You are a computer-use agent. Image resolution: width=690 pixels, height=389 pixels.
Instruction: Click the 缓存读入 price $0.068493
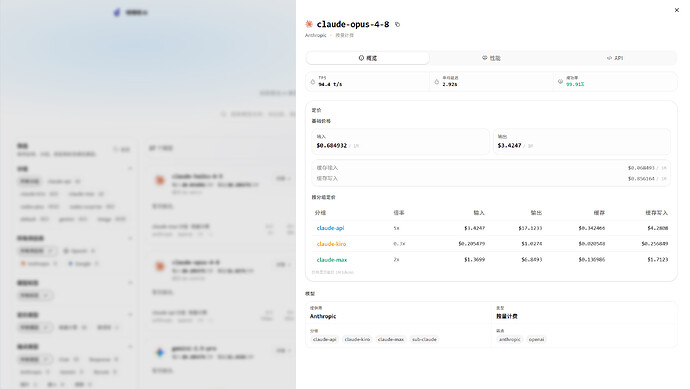641,168
